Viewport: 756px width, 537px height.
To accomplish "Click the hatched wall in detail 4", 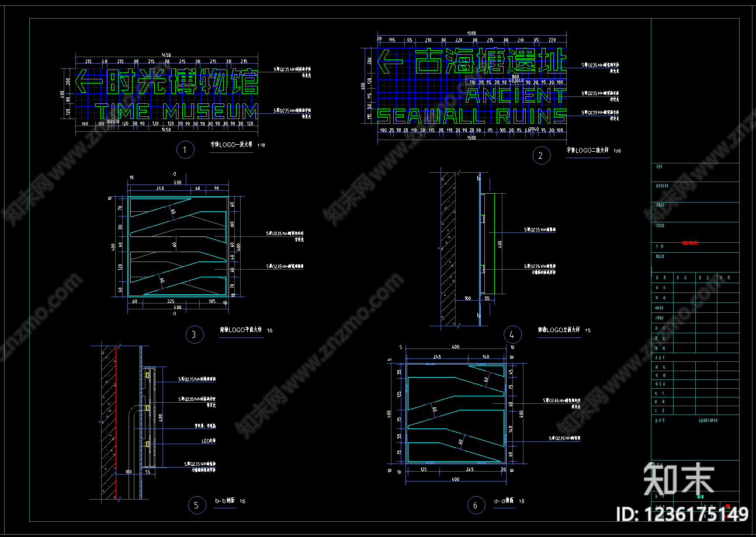I will tap(449, 248).
